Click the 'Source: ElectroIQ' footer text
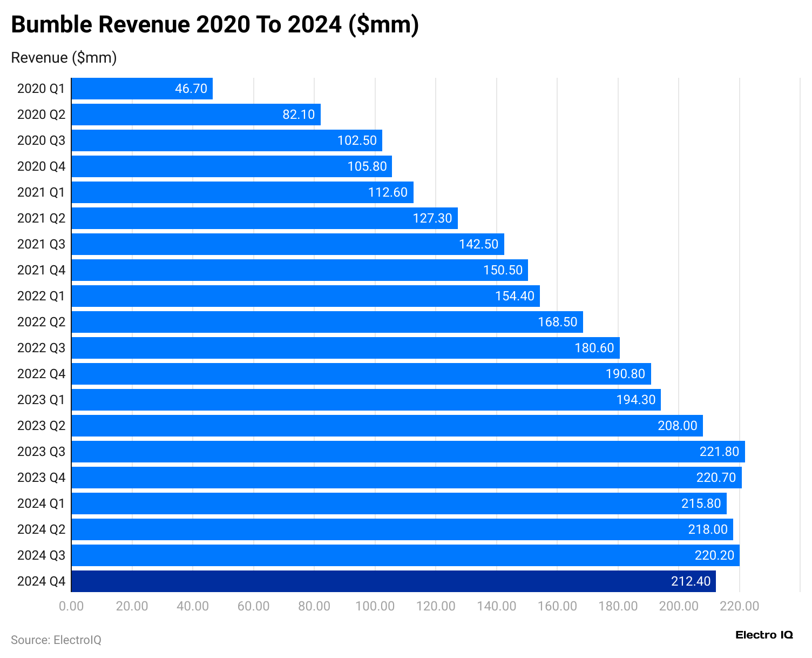Screen dimensions: 812x658 click(56, 640)
